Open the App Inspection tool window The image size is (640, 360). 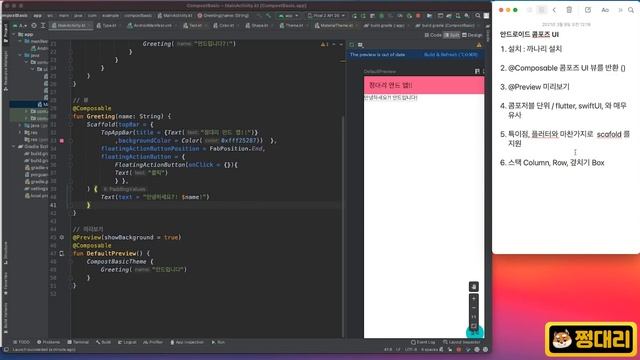pos(187,342)
